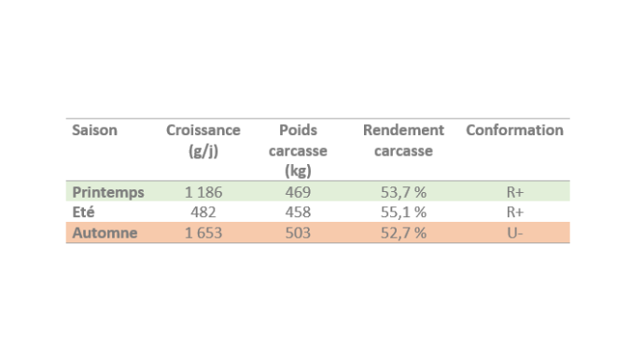Select the Automne conformation U- cell
Screen dimensions: 644x358
tap(515, 233)
